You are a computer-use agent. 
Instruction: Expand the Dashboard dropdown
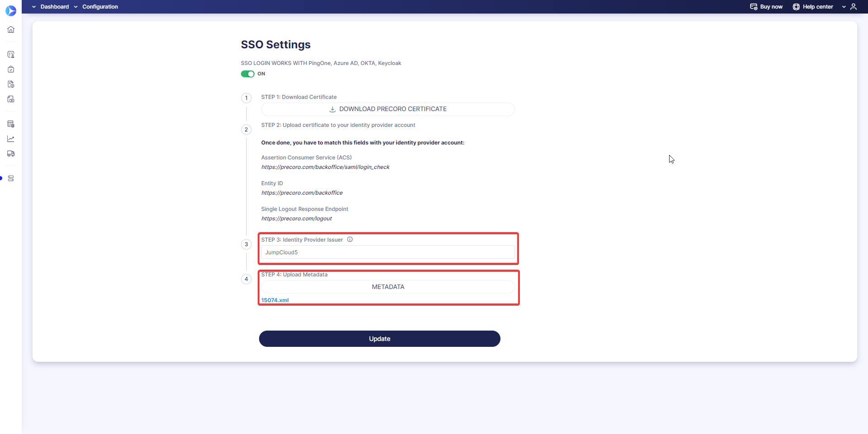coord(54,7)
